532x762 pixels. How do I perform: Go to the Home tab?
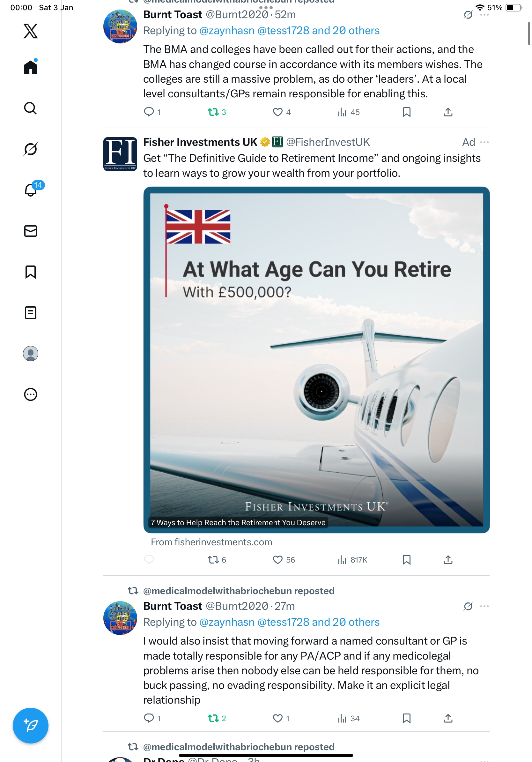tap(31, 67)
